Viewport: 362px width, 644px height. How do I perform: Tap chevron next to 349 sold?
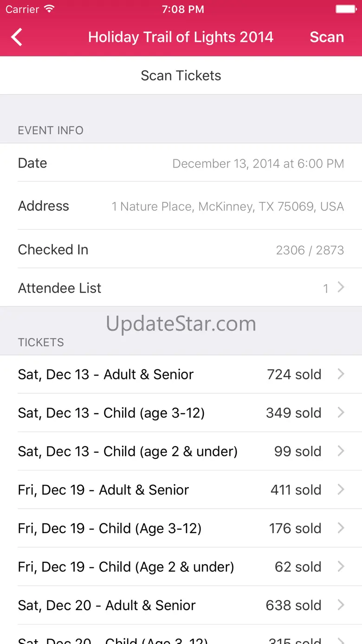click(341, 412)
